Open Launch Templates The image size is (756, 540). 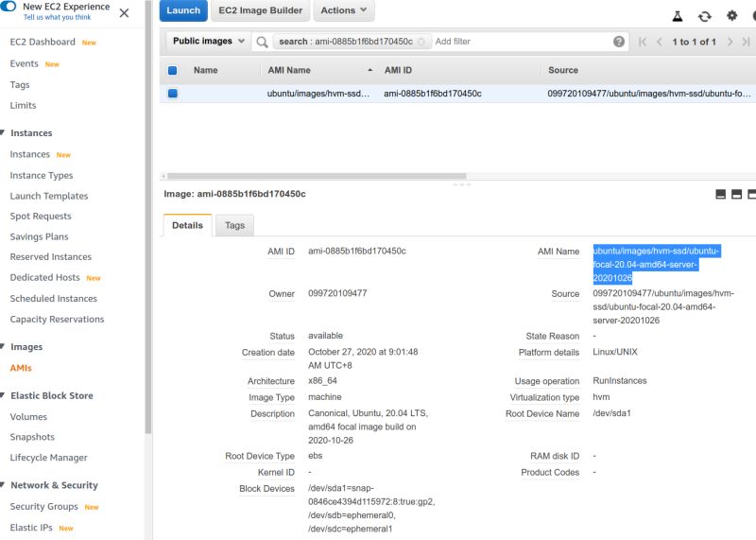(49, 196)
